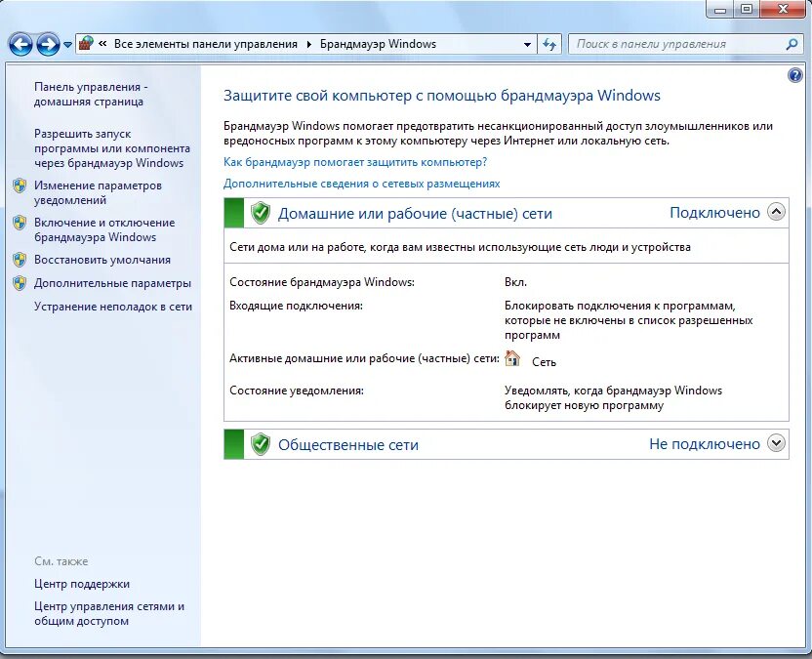Minimize the Windows Firewall window
This screenshot has width=812, height=659.
pos(720,9)
